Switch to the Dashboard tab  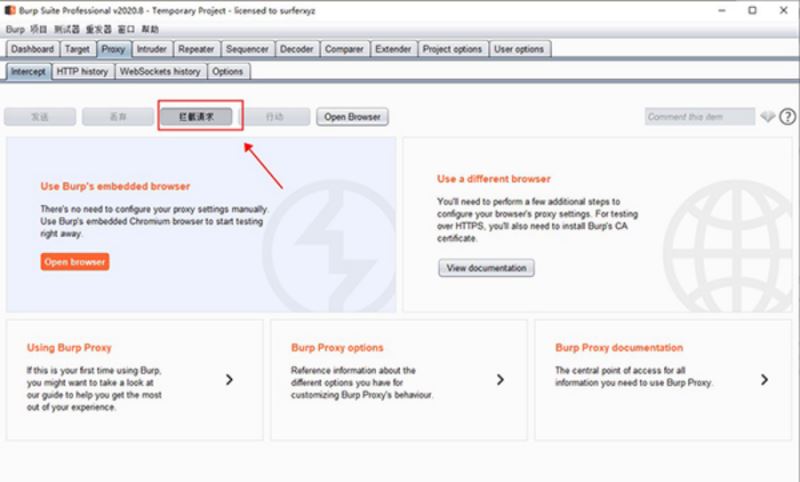click(x=32, y=49)
